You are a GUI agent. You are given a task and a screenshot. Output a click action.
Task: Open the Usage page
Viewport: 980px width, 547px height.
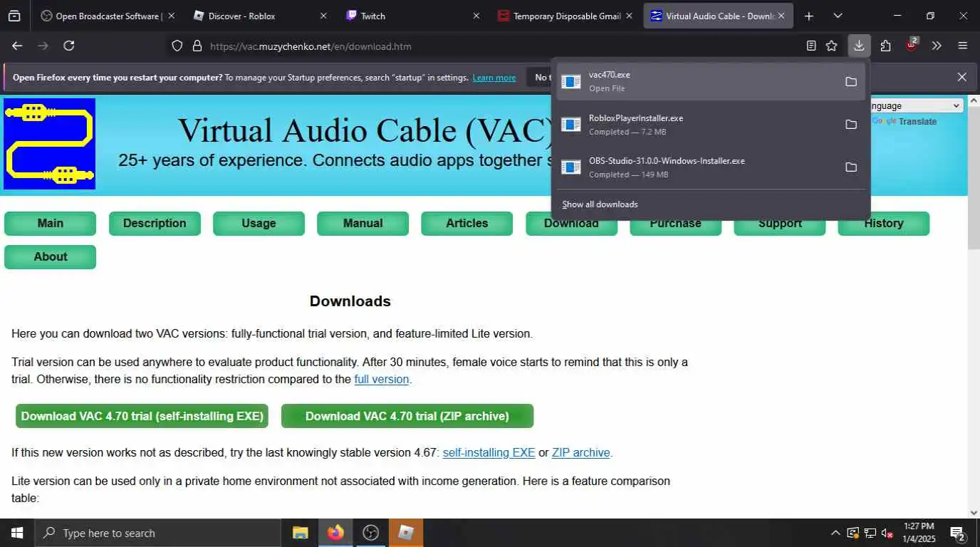259,223
